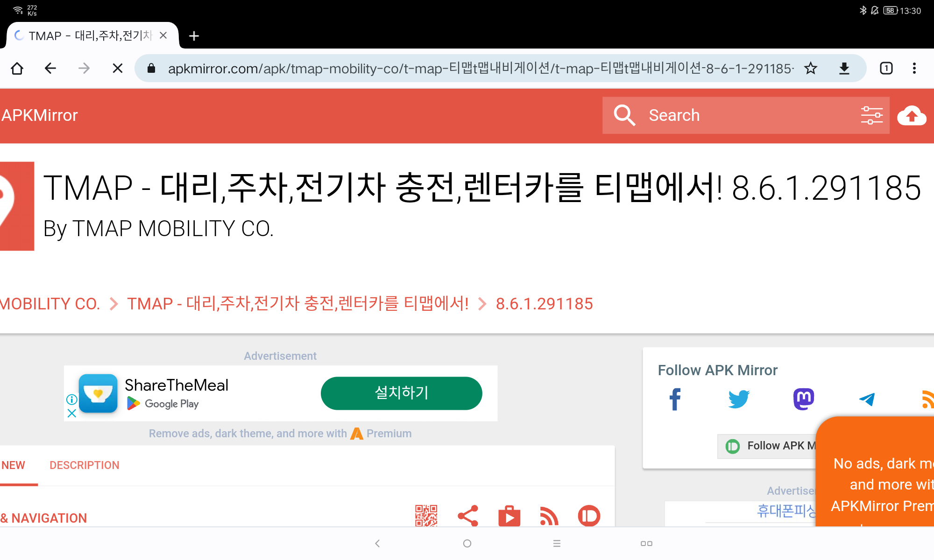Screen dimensions: 934x560
Task: Open the APKMirror Telegram icon
Action: click(x=867, y=399)
